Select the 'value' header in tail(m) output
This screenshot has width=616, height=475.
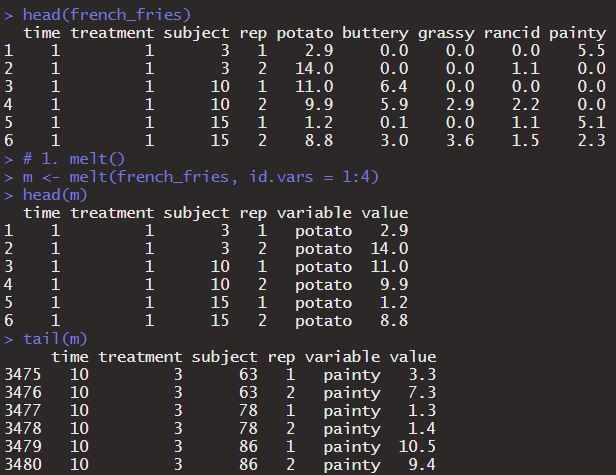tap(413, 357)
